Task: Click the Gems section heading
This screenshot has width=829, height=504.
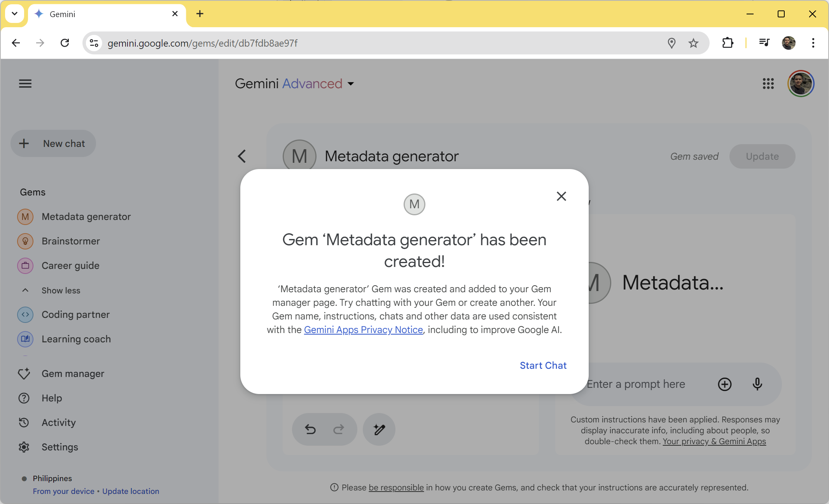Action: 33,192
